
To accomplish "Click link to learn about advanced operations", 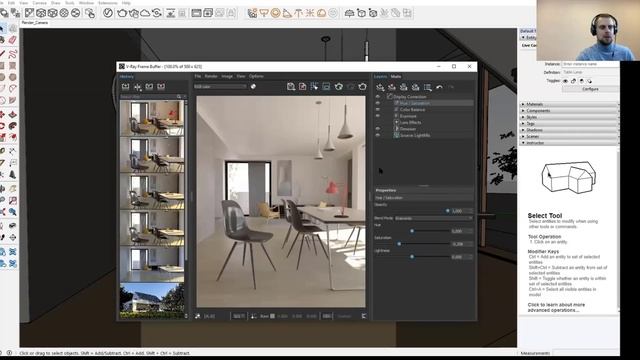I will [x=556, y=307].
